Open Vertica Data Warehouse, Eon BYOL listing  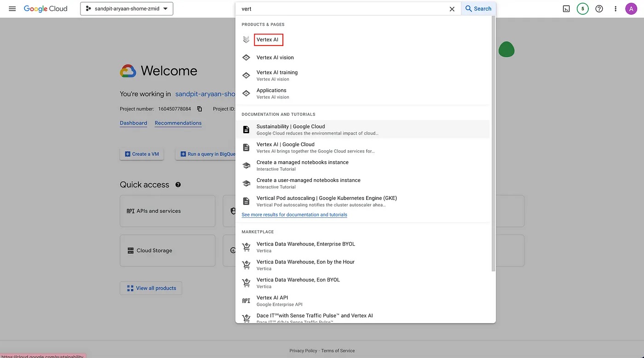coord(362,283)
